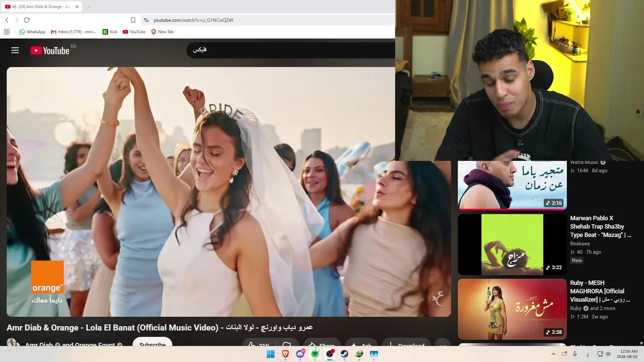Switch keyboard language via the ع indicator
Image resolution: width=644 pixels, height=362 pixels.
click(x=588, y=354)
